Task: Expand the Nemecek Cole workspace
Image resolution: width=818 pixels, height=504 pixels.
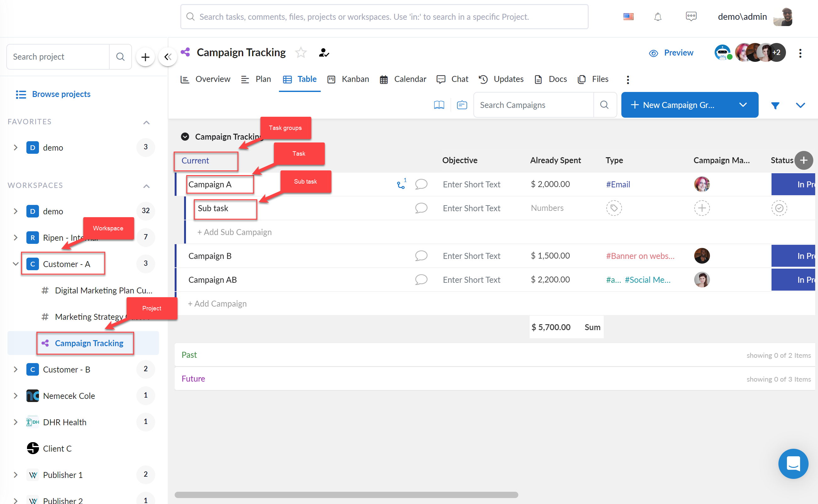Action: point(15,396)
